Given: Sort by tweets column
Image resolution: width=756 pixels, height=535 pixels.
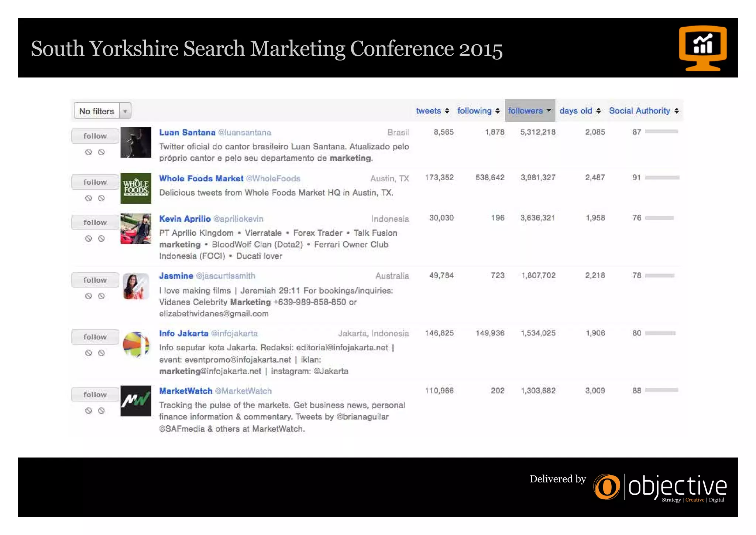Looking at the screenshot, I should [x=432, y=110].
